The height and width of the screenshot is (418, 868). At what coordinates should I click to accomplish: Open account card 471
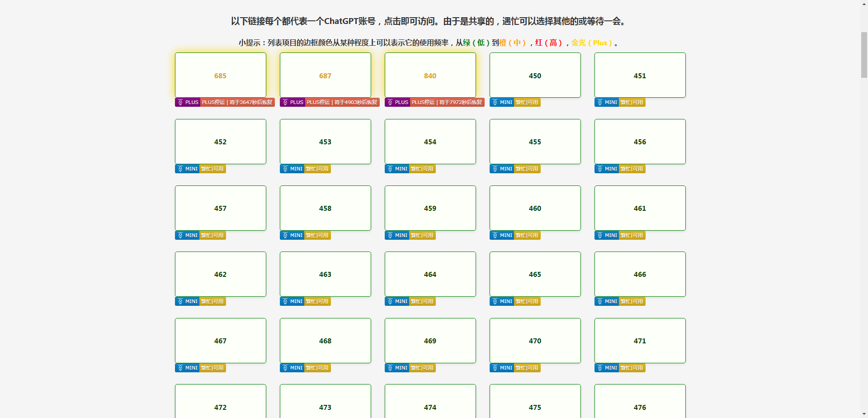coord(640,341)
